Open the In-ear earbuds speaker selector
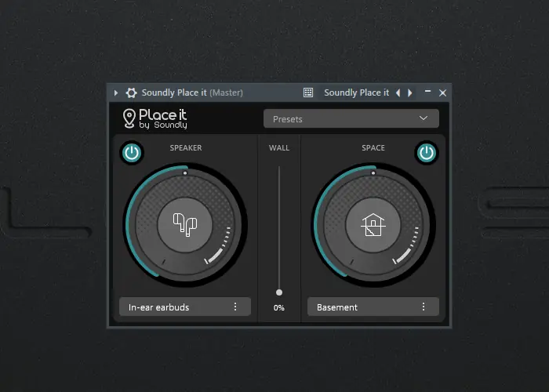This screenshot has height=392, width=549. point(185,307)
